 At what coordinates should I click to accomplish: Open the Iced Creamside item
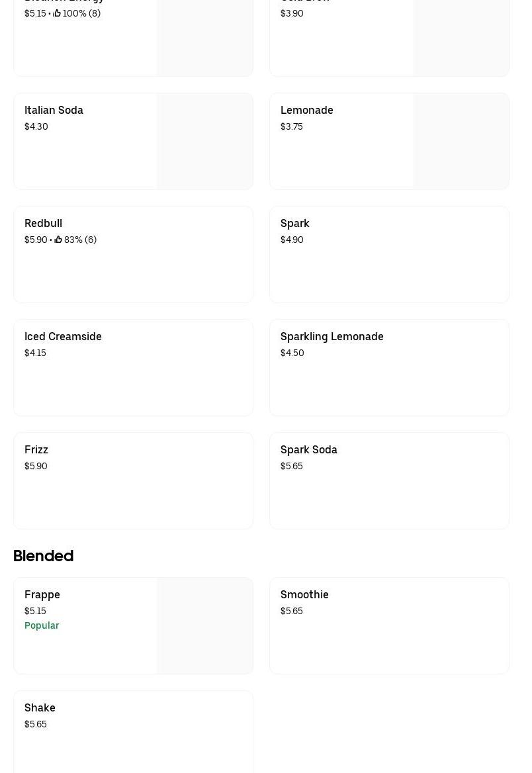tap(133, 368)
